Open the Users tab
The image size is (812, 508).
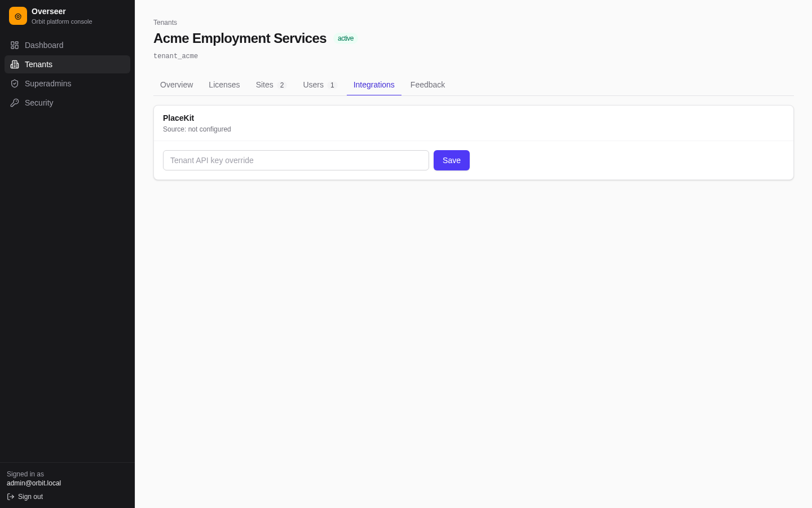[320, 85]
